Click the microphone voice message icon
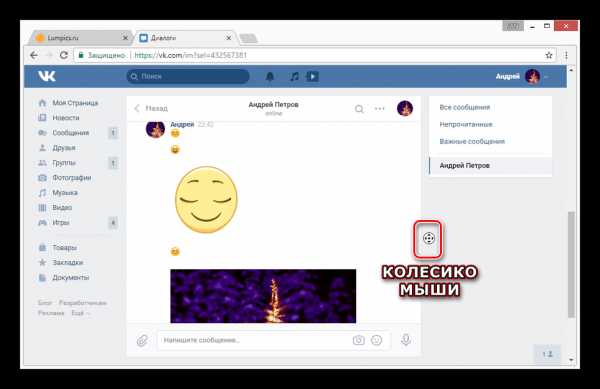This screenshot has height=389, width=600. [406, 340]
